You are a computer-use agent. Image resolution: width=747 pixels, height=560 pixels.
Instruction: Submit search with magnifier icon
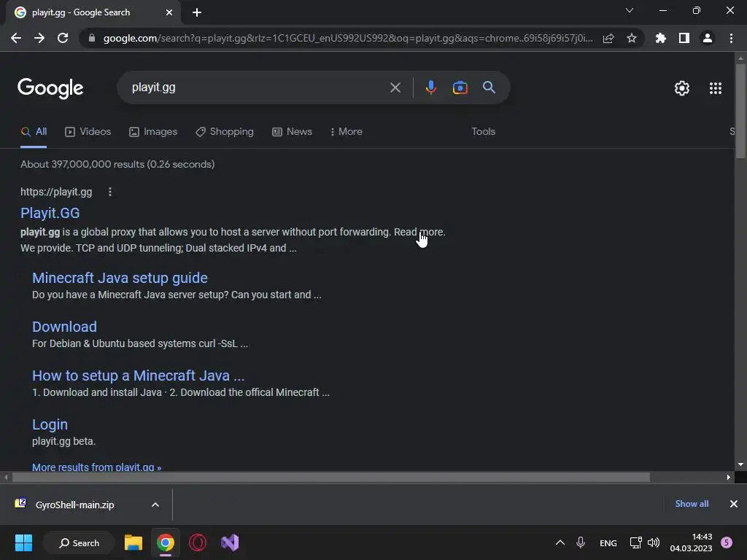489,87
